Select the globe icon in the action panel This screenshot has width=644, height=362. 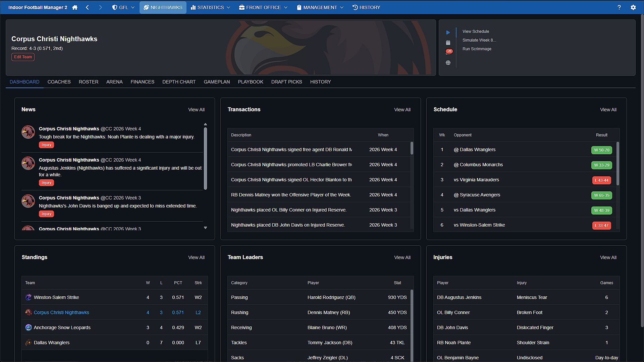448,63
